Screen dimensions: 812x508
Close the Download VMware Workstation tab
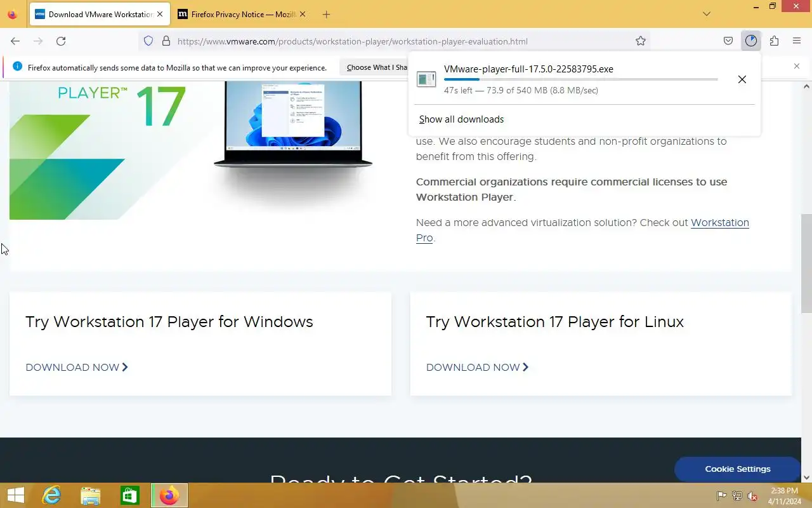[160, 14]
